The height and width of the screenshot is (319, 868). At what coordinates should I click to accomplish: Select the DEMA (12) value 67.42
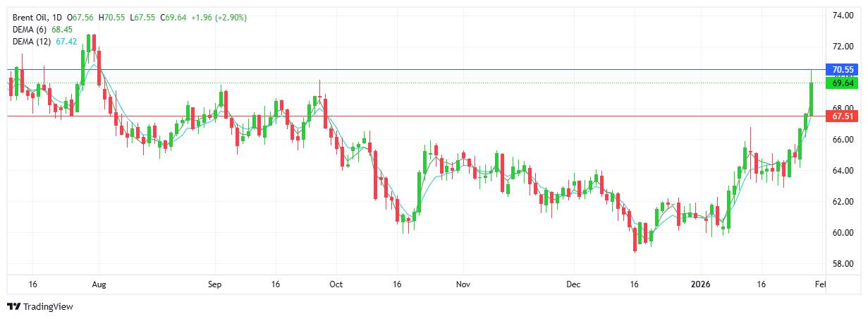(x=66, y=42)
